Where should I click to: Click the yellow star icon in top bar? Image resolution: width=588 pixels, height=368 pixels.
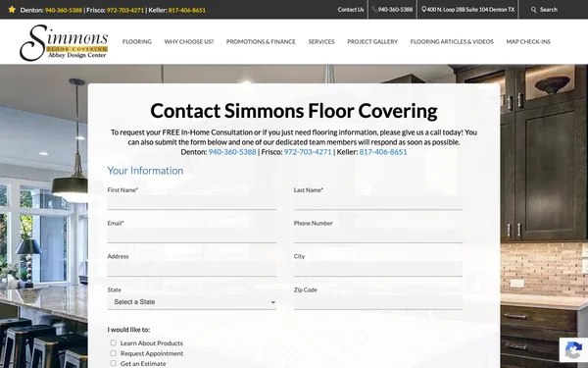[12, 10]
